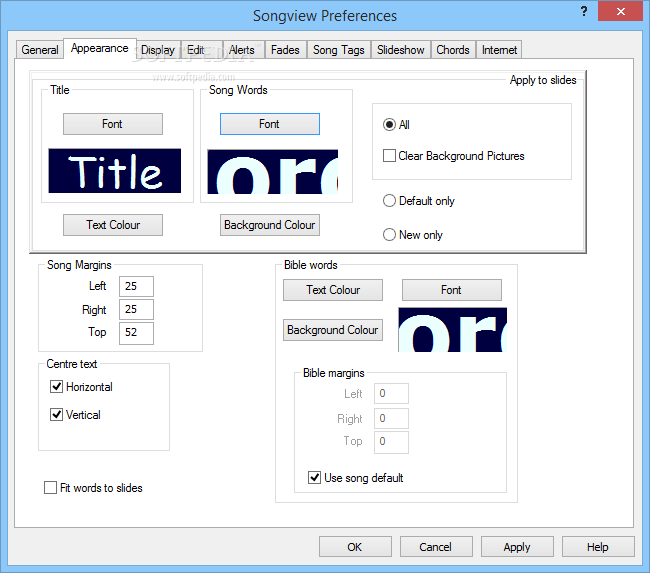Open the Edit tab
650x573 pixels.
click(202, 50)
